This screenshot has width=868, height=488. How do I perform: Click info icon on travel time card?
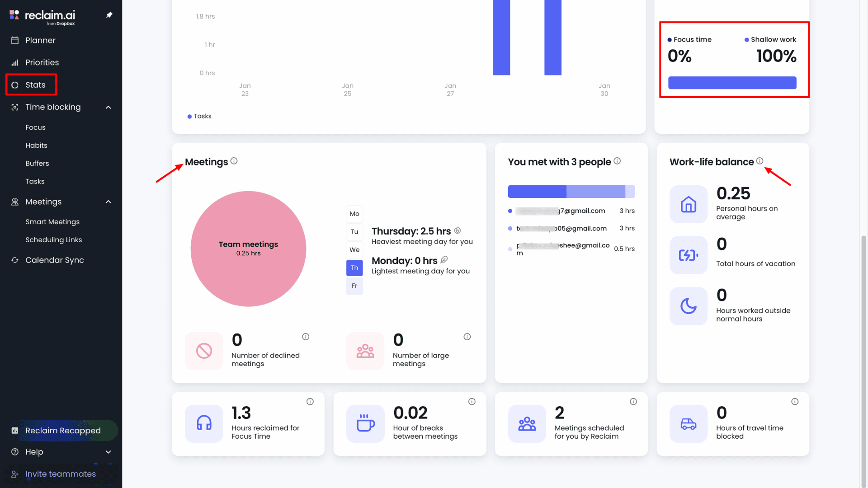(795, 402)
